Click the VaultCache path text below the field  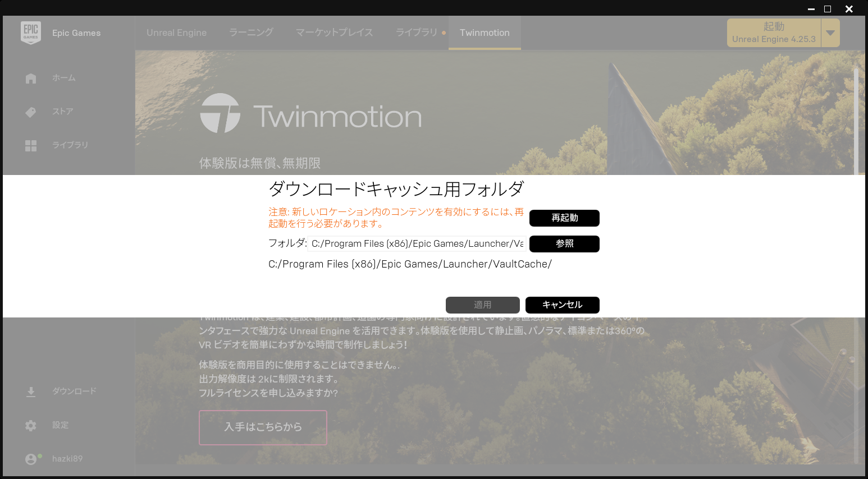click(410, 264)
